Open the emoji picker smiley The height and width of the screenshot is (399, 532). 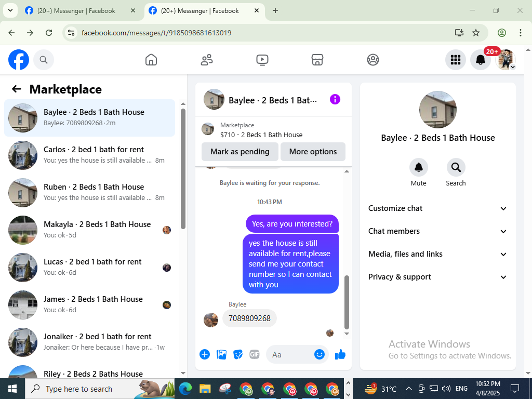320,354
